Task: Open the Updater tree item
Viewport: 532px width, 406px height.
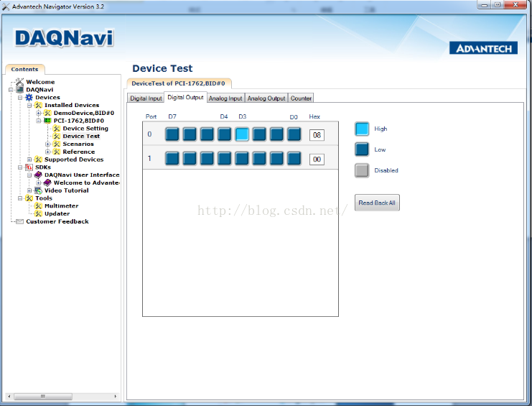Action: pos(57,214)
